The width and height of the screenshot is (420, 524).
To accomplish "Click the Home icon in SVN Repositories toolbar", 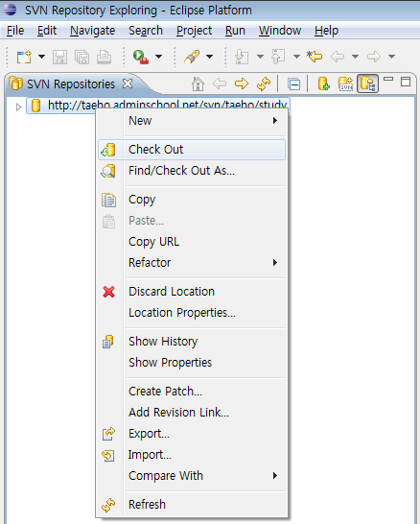I will (x=198, y=83).
